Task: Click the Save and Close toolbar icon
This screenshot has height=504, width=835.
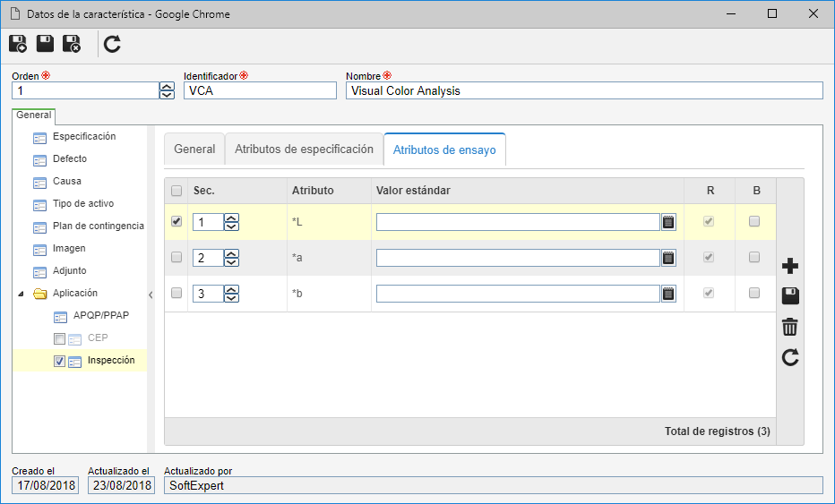Action: tap(72, 44)
